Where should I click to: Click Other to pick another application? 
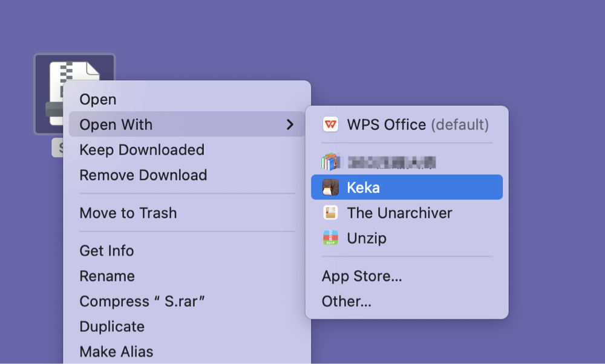click(x=346, y=301)
